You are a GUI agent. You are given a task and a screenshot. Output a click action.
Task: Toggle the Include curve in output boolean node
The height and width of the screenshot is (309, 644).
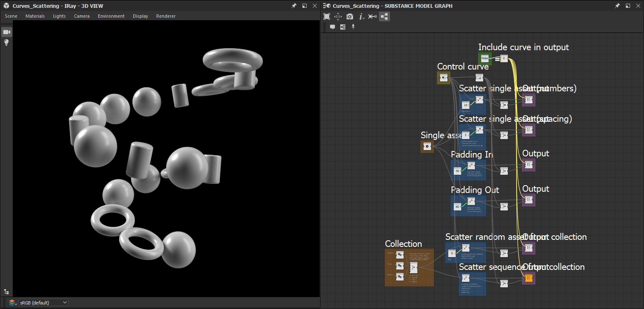[484, 58]
